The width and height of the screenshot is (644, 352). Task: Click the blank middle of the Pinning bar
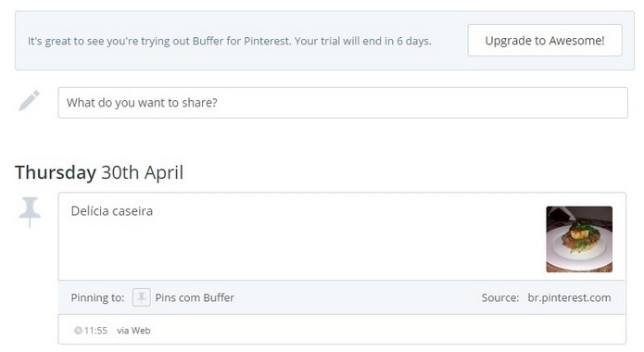click(358, 297)
